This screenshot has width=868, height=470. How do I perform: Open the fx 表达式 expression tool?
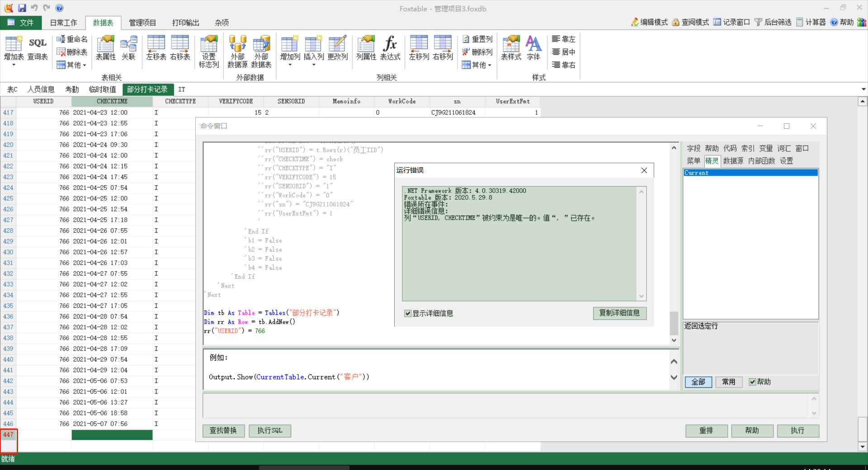390,48
